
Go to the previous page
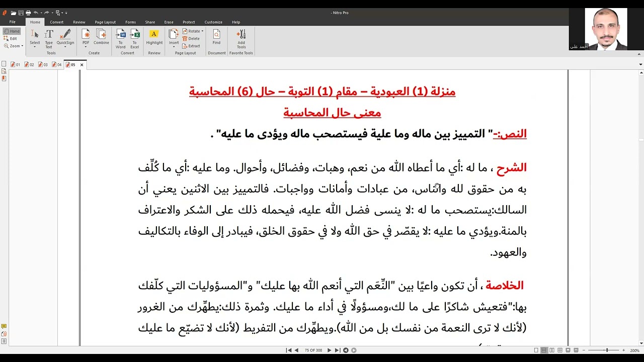point(296,350)
